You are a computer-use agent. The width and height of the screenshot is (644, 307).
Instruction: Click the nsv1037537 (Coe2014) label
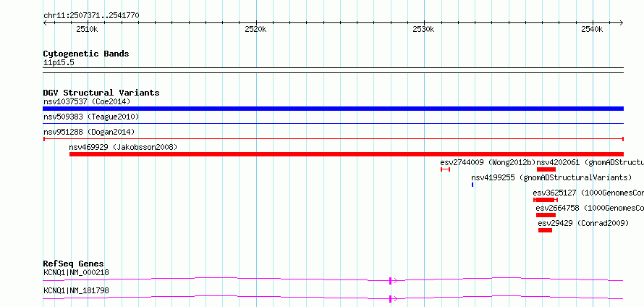point(87,101)
